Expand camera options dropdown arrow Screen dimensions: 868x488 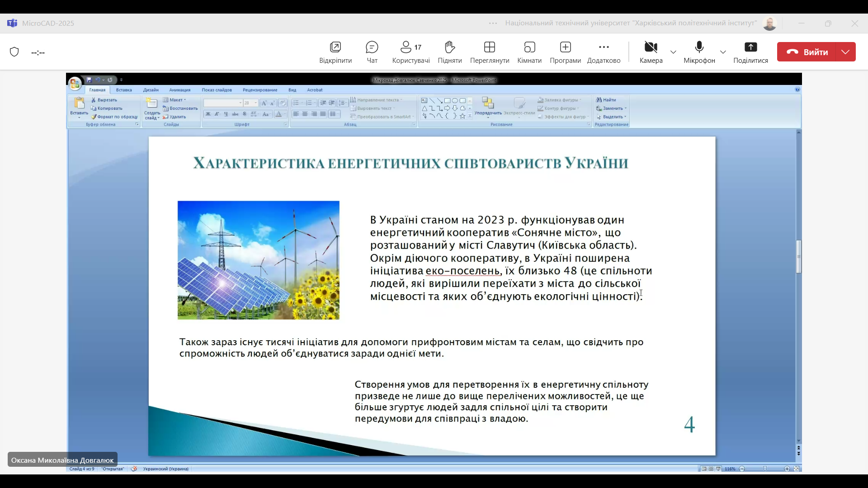(673, 52)
